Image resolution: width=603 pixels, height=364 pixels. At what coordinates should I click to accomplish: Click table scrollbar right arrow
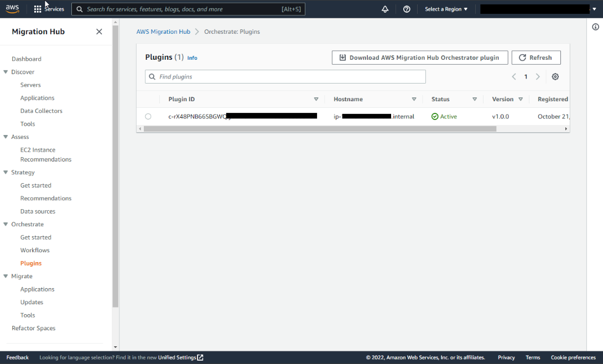click(x=566, y=129)
